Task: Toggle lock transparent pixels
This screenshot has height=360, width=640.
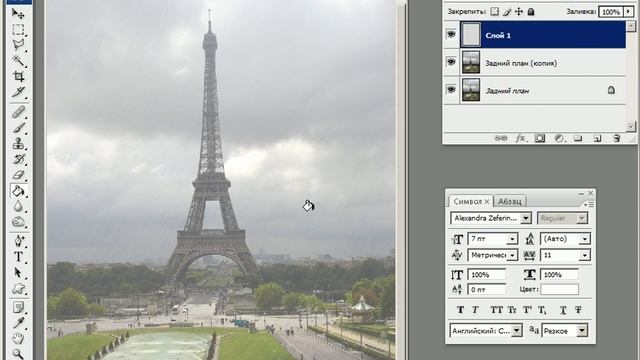Action: coord(495,11)
